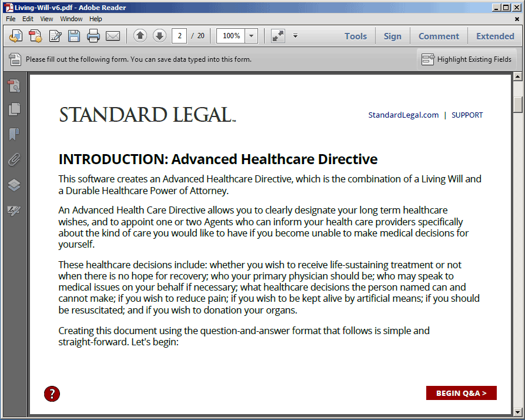The image size is (525, 420).
Task: Click Highlight Existing Fields button
Action: tap(466, 59)
